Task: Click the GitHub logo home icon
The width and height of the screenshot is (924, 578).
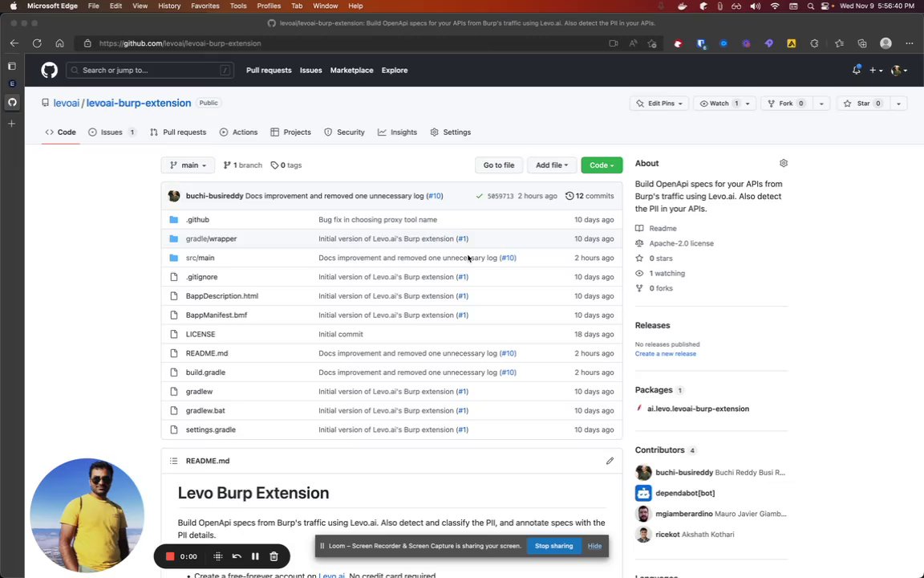Action: [x=50, y=70]
